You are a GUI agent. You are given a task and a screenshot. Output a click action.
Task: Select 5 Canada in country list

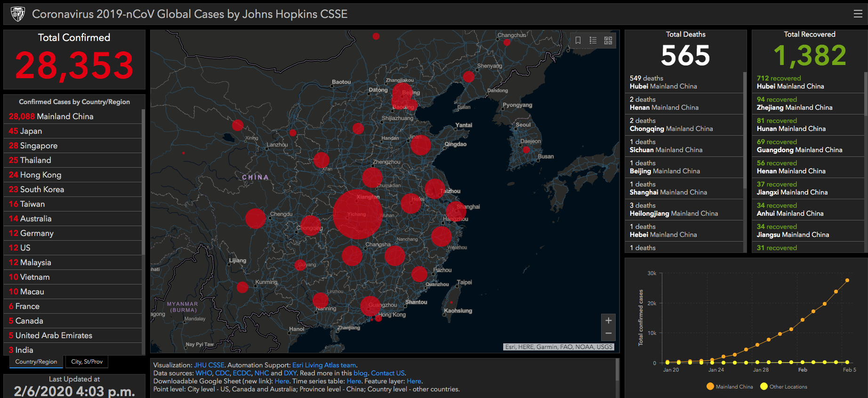point(72,321)
